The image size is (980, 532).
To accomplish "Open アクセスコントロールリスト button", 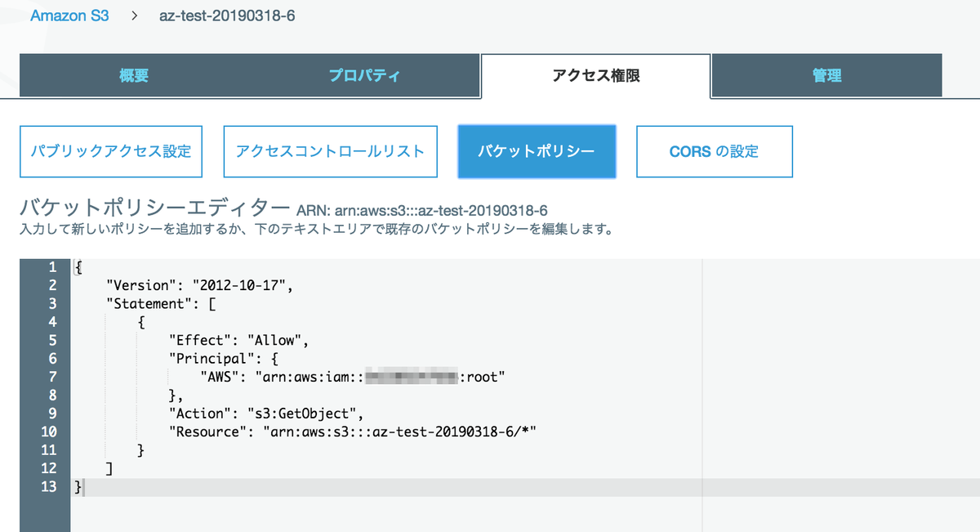I will click(330, 151).
